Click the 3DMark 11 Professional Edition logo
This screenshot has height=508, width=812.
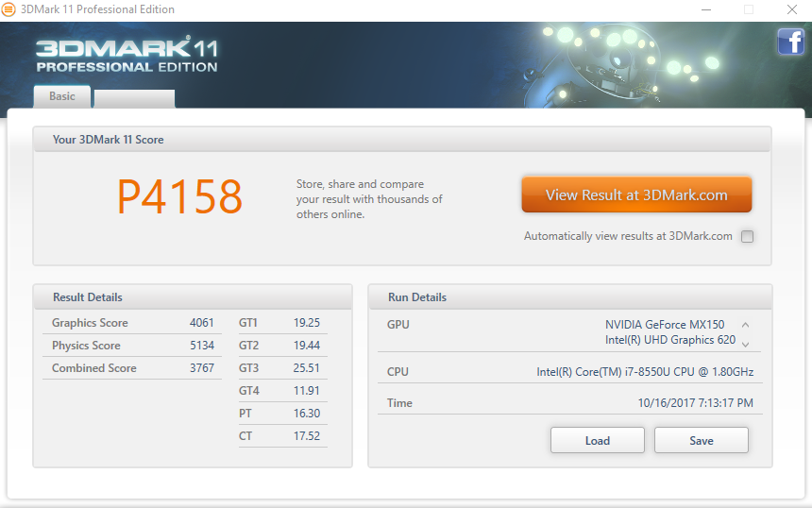tap(127, 55)
